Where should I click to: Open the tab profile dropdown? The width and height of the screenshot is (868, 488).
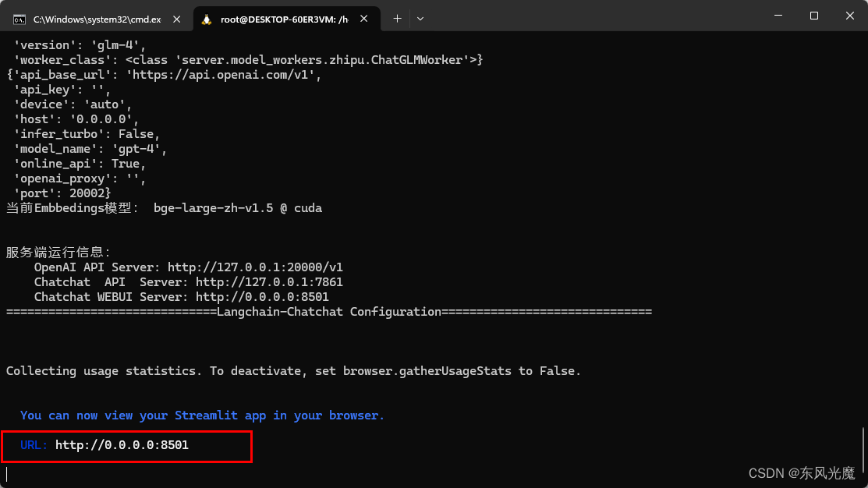pyautogui.click(x=420, y=19)
